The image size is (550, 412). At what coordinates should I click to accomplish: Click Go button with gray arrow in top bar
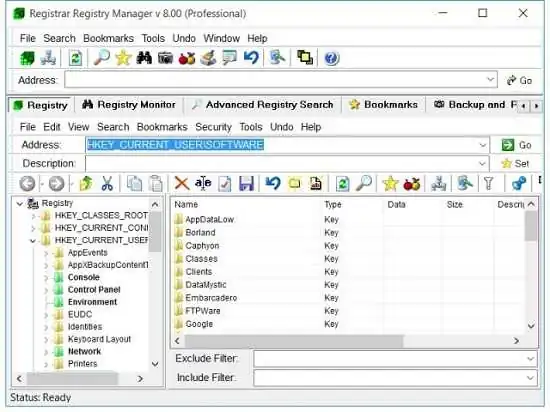[520, 80]
